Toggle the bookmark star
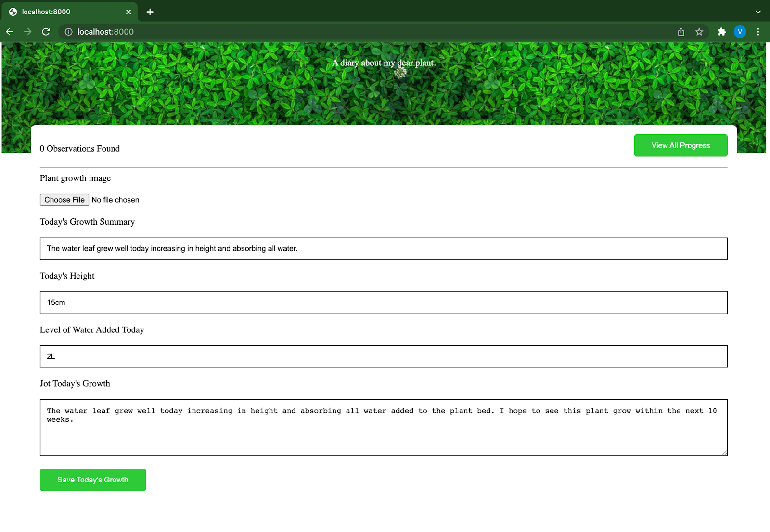The image size is (770, 532). 699,31
